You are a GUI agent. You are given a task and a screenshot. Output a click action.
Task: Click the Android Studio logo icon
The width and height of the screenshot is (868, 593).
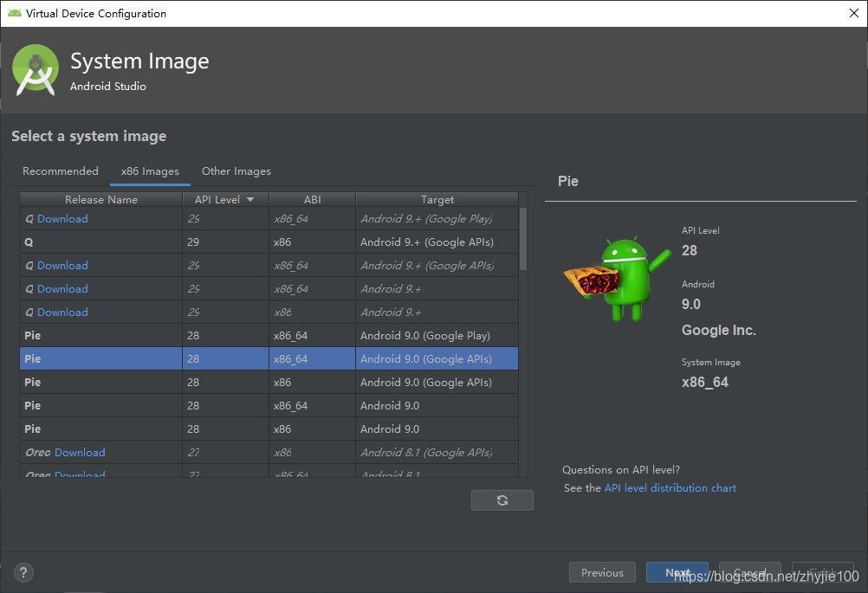click(x=36, y=70)
